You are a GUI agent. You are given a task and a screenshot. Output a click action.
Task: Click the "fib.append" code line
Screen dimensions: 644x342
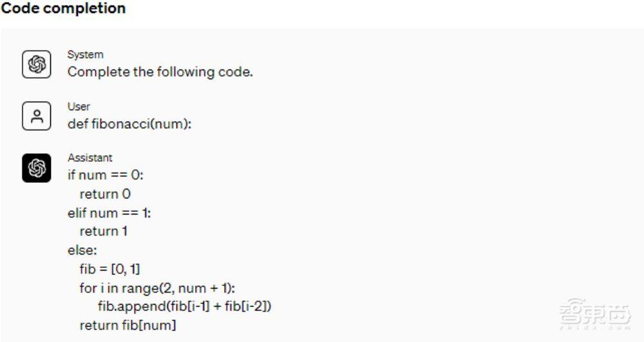click(x=185, y=307)
